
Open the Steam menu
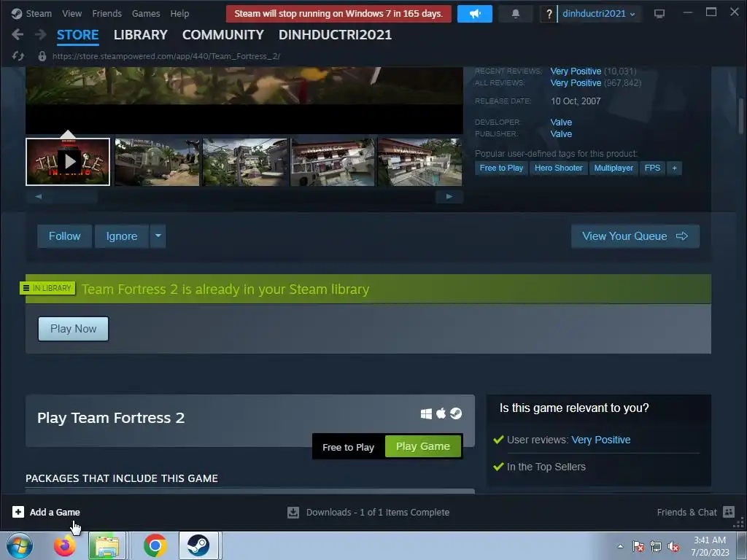click(x=39, y=13)
